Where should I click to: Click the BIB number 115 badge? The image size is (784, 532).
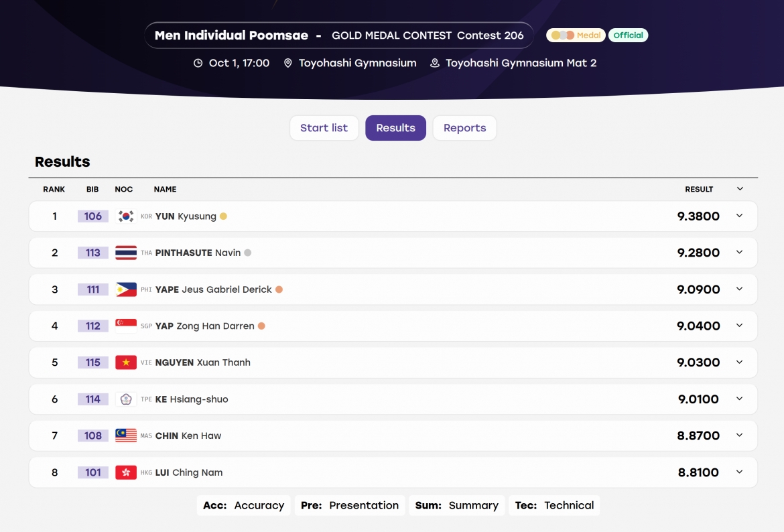pos(93,362)
